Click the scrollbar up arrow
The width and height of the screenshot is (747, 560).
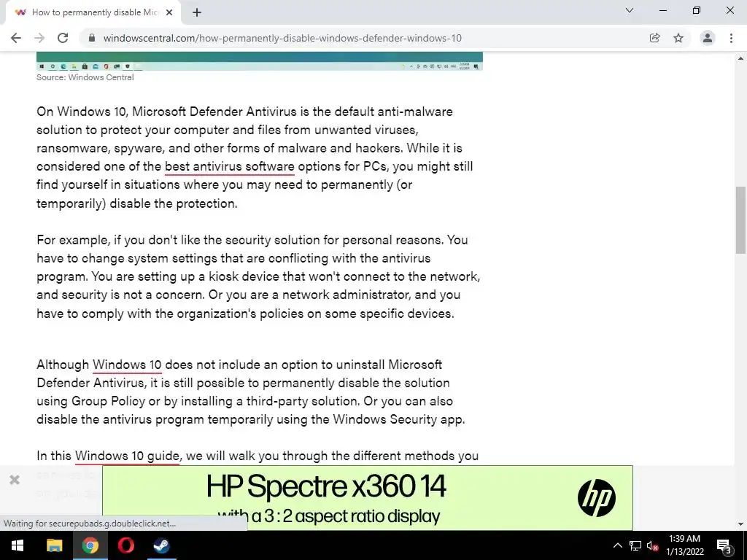click(740, 58)
